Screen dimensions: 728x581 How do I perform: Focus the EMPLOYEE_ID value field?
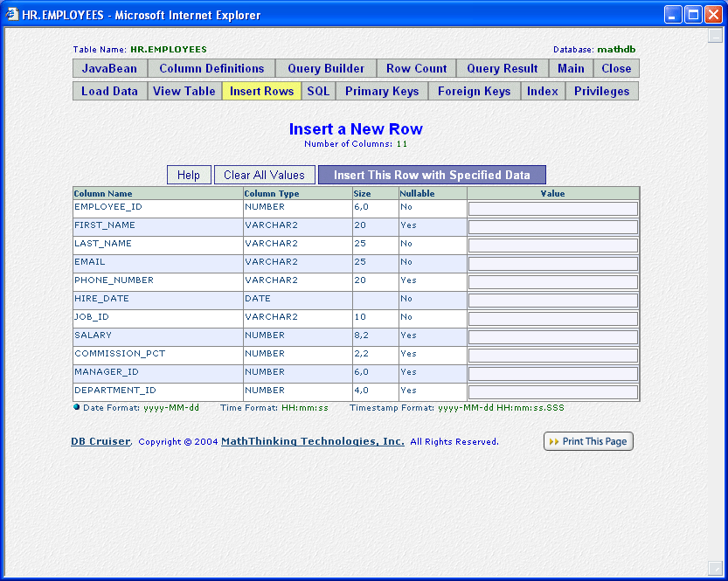[x=553, y=209]
